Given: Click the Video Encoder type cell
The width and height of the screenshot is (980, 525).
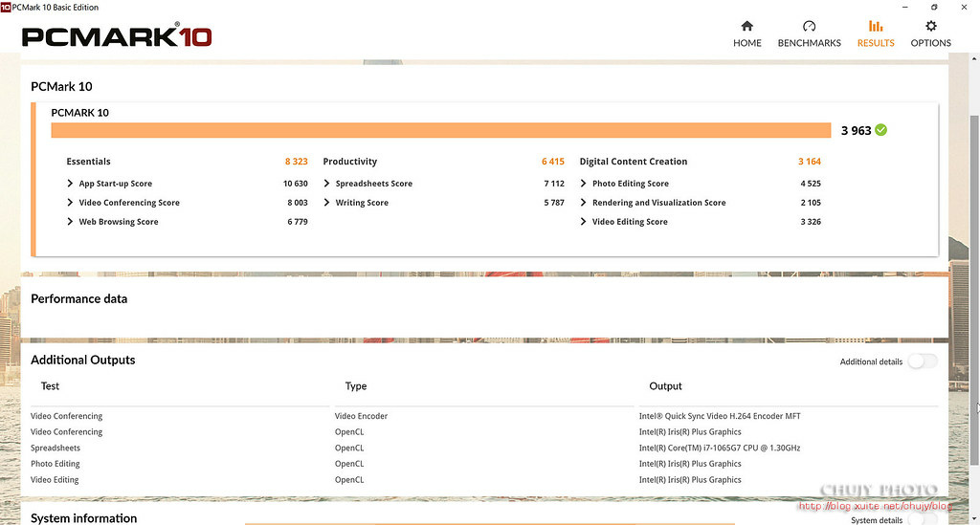Looking at the screenshot, I should (361, 416).
